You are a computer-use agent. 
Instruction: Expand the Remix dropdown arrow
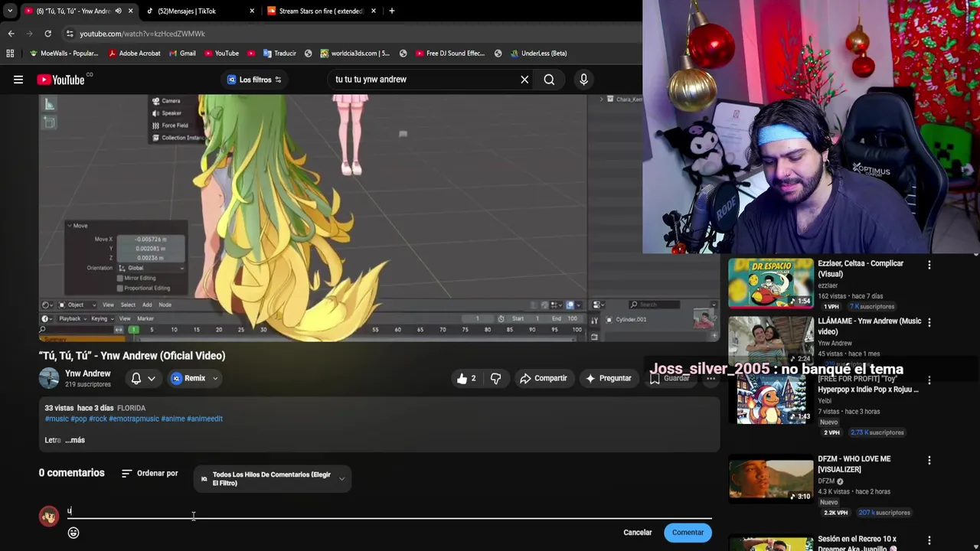(x=215, y=378)
